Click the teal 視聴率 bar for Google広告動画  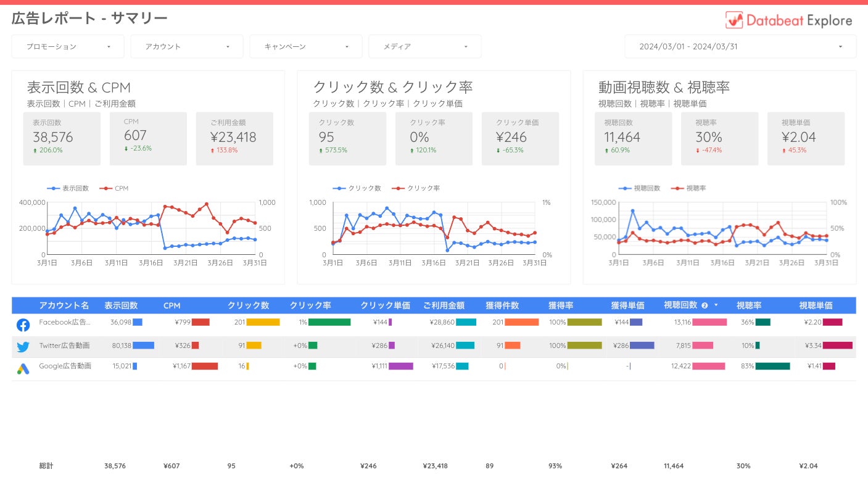772,366
